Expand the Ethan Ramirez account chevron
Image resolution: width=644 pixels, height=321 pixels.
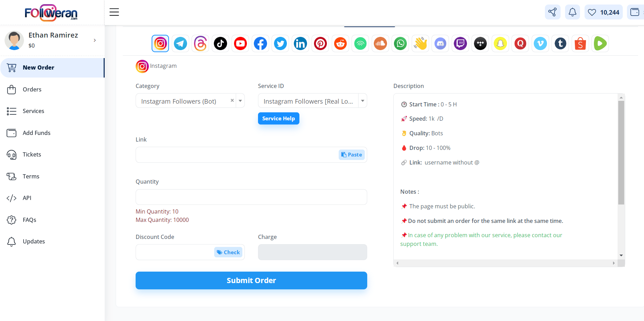(x=95, y=40)
